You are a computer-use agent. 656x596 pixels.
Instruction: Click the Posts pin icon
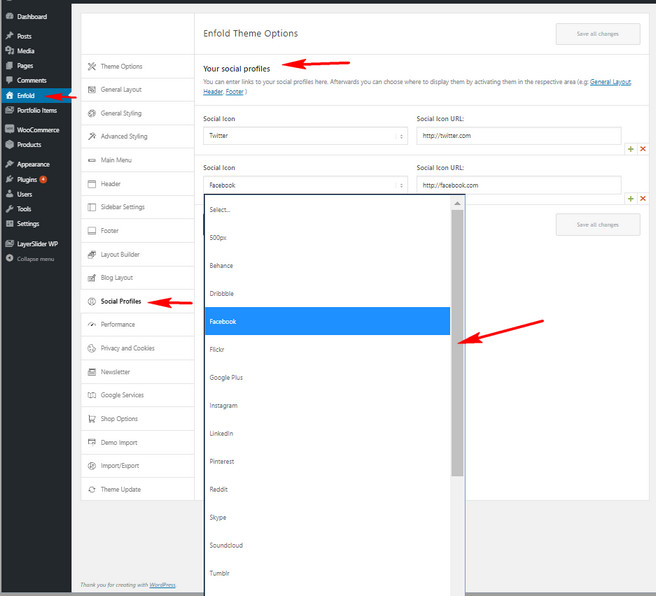click(x=10, y=36)
